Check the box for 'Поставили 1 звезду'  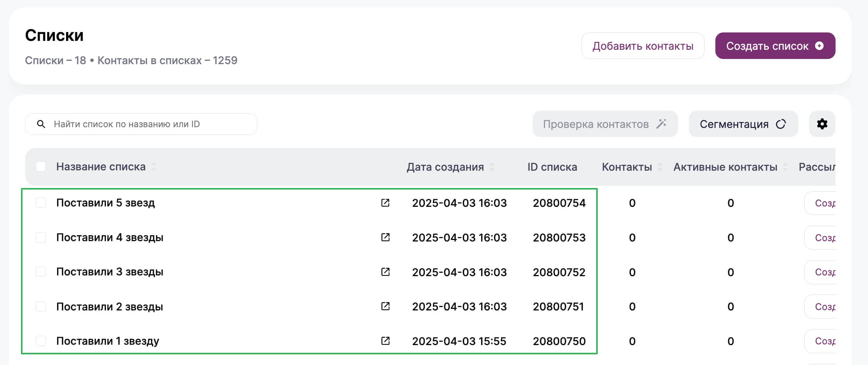41,341
